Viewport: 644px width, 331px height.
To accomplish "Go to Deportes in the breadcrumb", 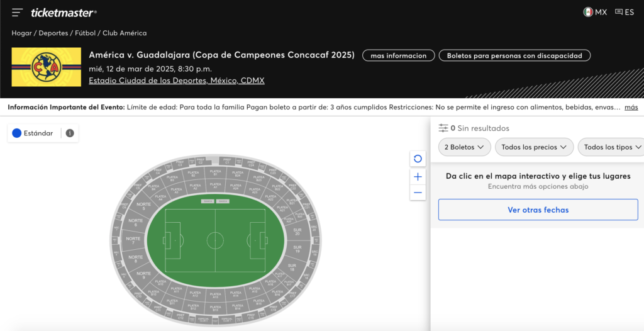I will click(54, 33).
